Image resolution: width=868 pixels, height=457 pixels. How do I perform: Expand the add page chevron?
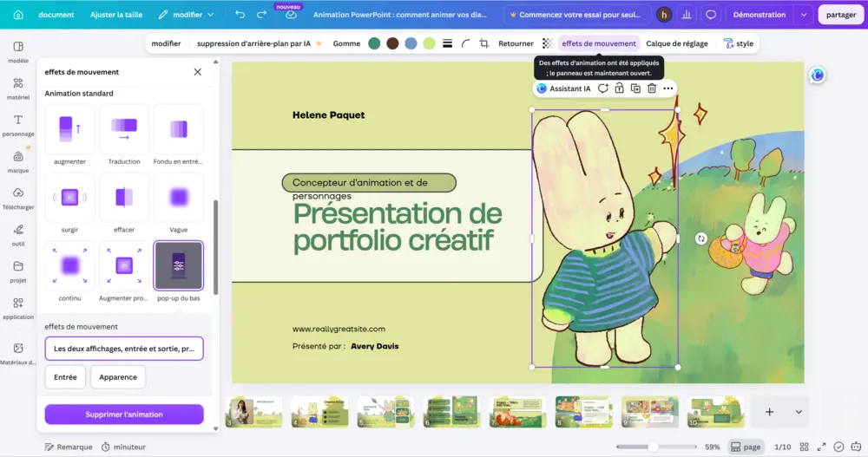pos(799,412)
